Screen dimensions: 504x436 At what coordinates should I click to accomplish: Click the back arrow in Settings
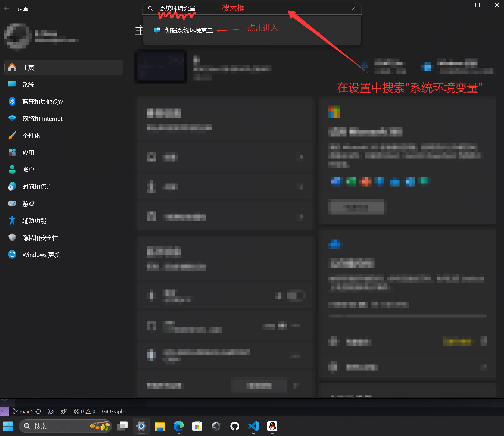tap(7, 9)
